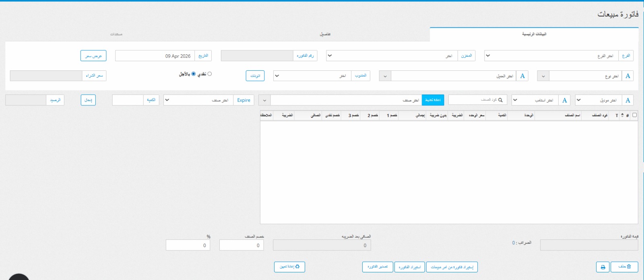Viewport: 644px width, 280px height.
Task: Switch to the مستندات documents tab
Action: coord(116,34)
